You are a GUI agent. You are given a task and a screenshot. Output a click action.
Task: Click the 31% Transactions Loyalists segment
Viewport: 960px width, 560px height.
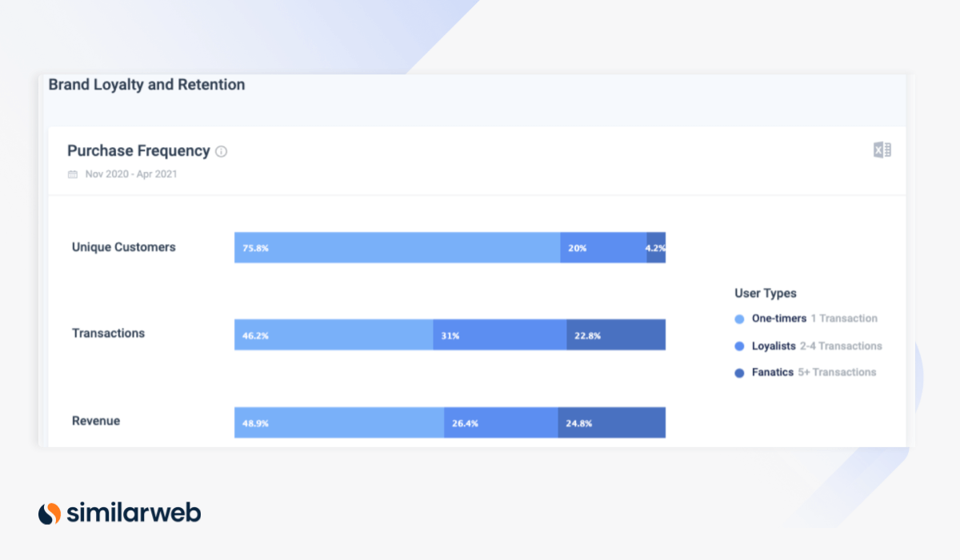click(x=500, y=335)
